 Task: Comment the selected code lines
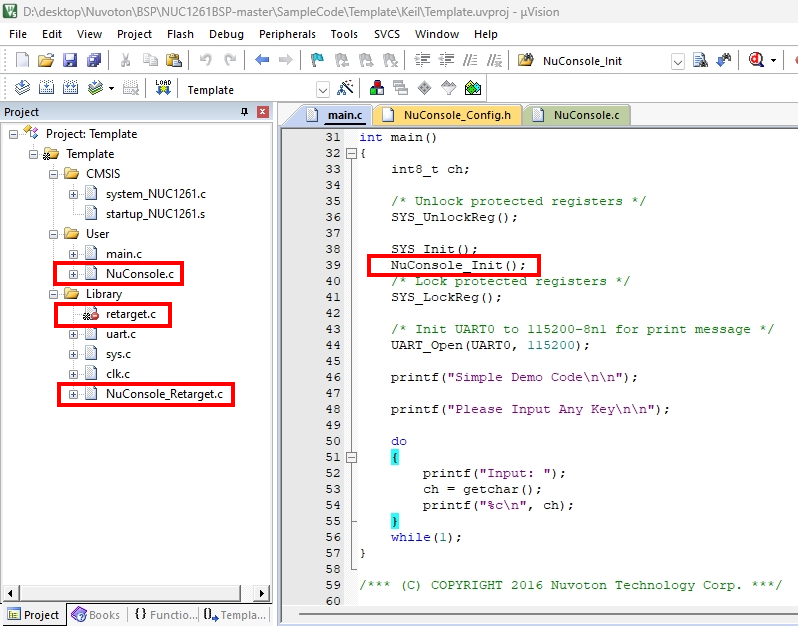(470, 60)
